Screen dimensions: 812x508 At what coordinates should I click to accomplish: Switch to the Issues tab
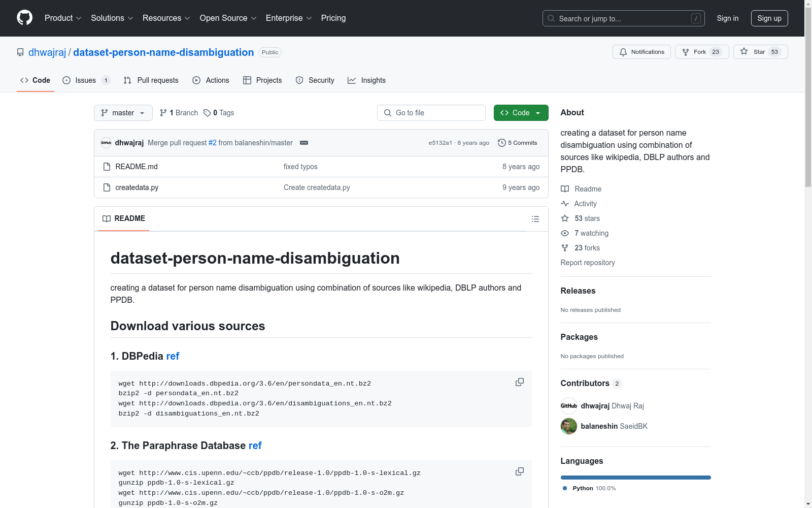86,80
